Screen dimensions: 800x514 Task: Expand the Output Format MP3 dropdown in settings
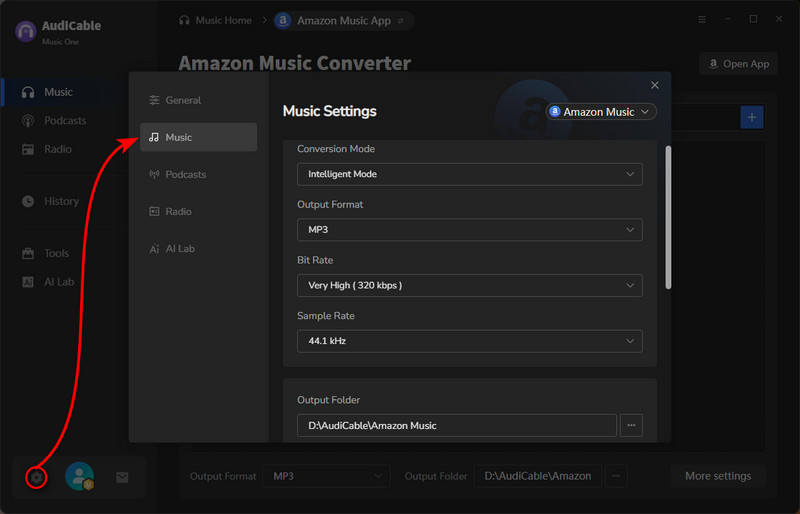click(x=469, y=230)
